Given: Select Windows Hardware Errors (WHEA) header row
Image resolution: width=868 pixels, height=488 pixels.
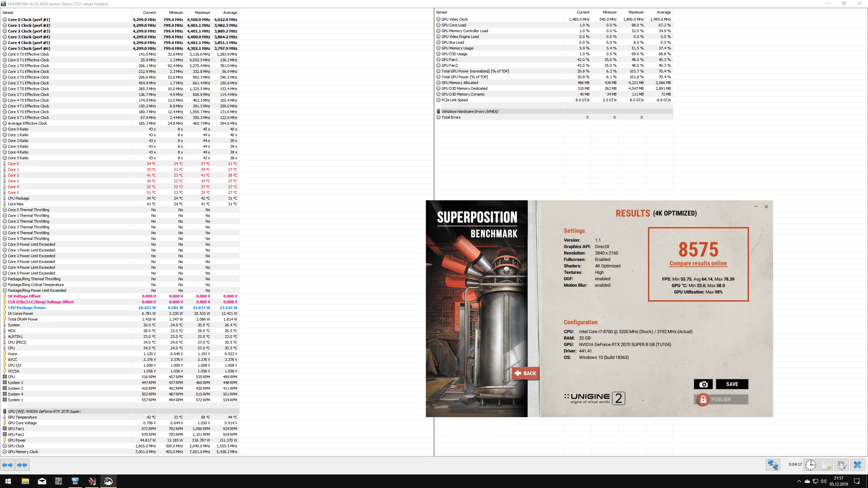Looking at the screenshot, I should [x=470, y=111].
